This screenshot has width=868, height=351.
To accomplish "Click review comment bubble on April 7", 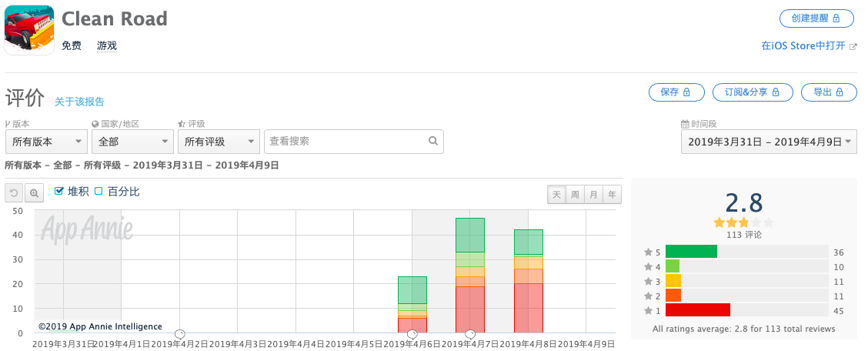I will (x=470, y=334).
